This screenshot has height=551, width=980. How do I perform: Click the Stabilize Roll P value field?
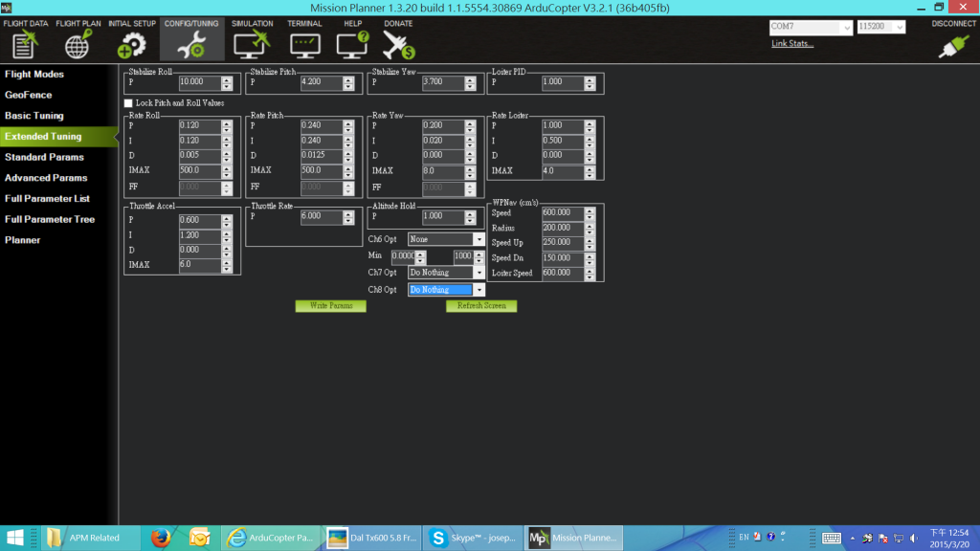click(x=200, y=82)
